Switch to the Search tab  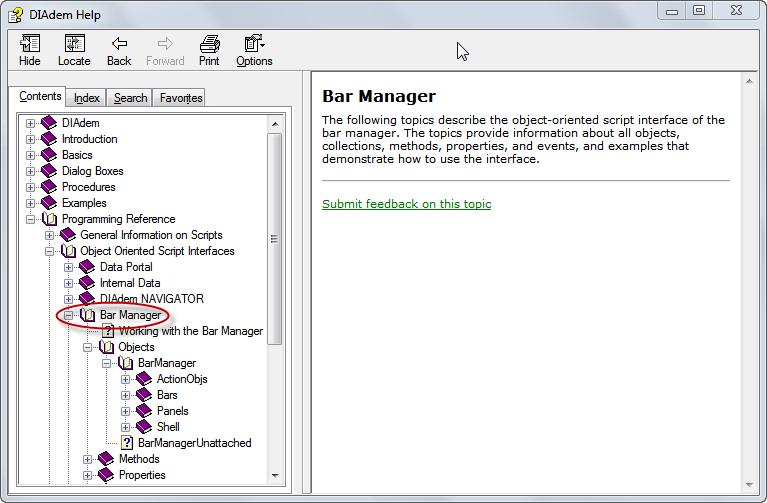130,98
